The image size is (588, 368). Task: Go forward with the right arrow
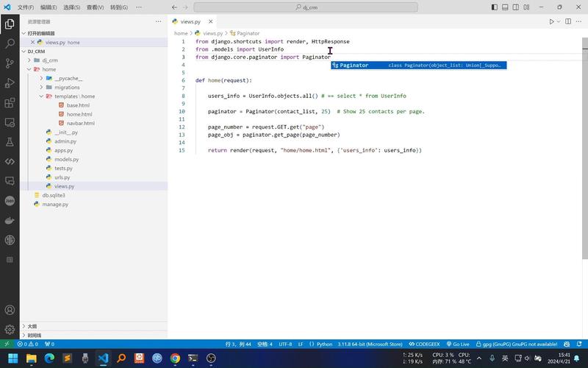[x=185, y=7]
